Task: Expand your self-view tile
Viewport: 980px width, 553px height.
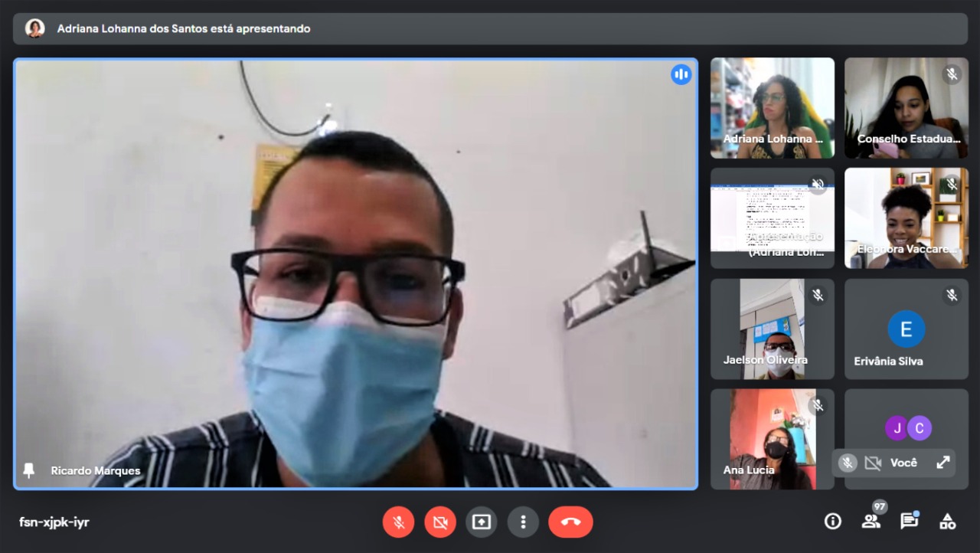Action: [x=943, y=463]
